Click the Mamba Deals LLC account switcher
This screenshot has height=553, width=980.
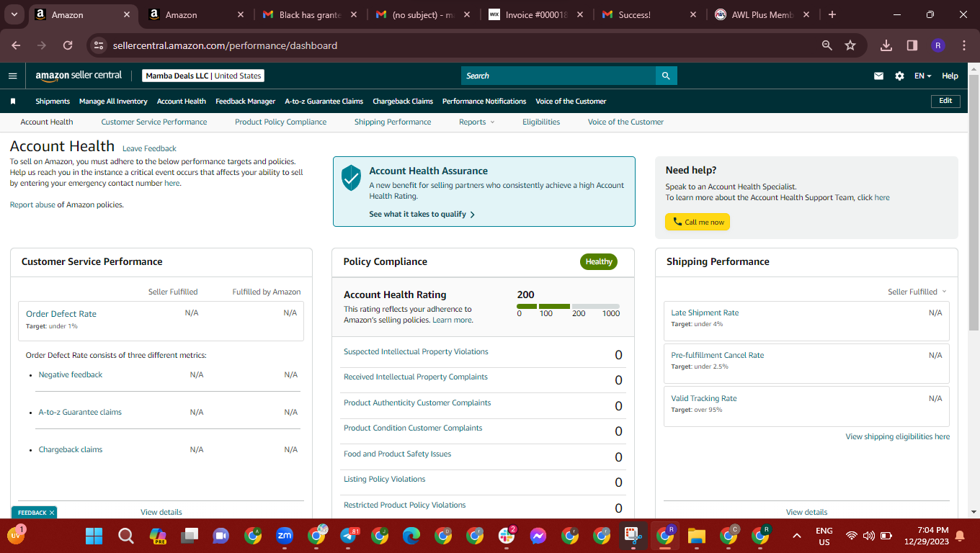203,76
